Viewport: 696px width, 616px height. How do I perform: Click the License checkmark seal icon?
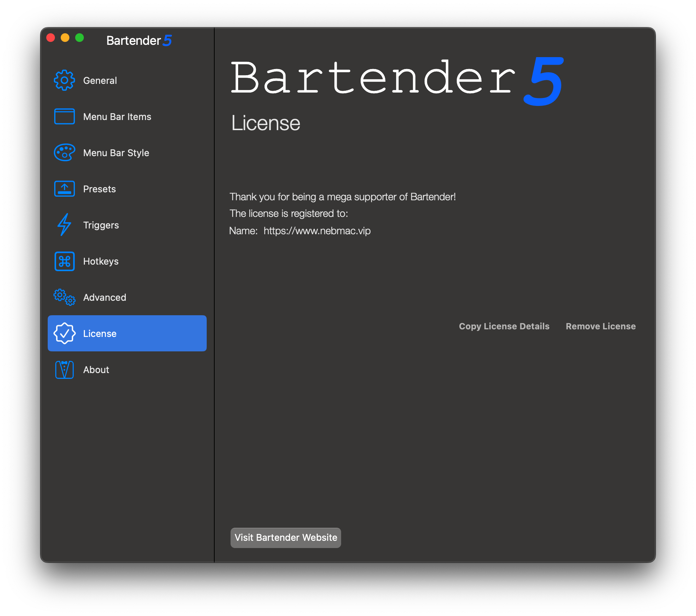64,333
